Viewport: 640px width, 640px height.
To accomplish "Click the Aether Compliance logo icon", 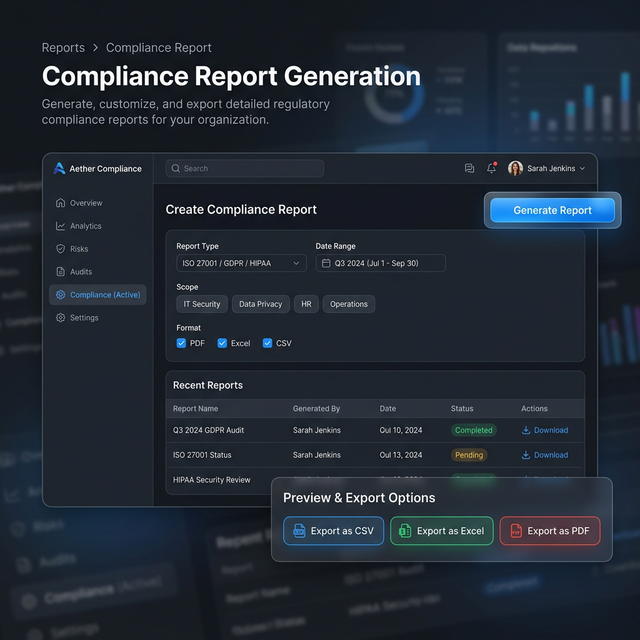I will [x=60, y=169].
